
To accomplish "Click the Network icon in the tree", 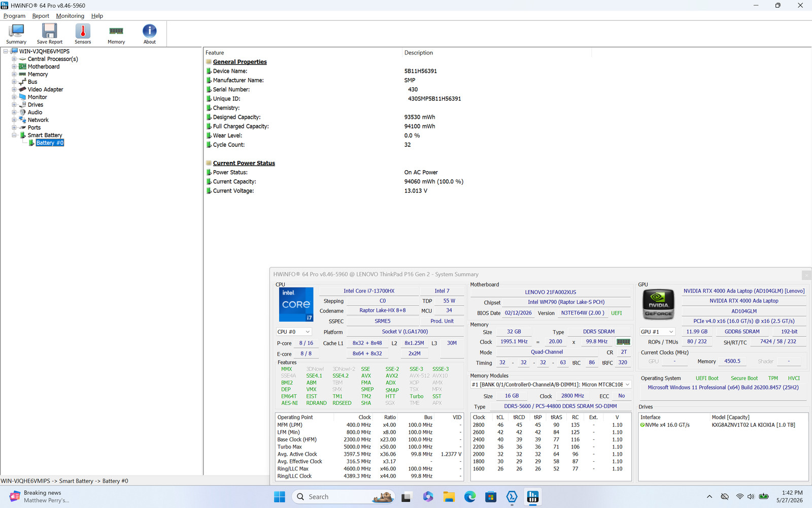I will click(x=22, y=120).
